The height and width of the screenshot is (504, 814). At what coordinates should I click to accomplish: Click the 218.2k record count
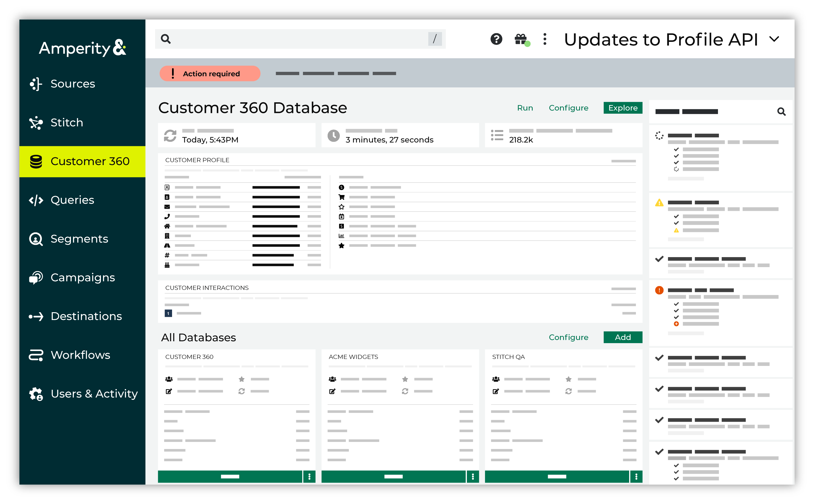521,140
